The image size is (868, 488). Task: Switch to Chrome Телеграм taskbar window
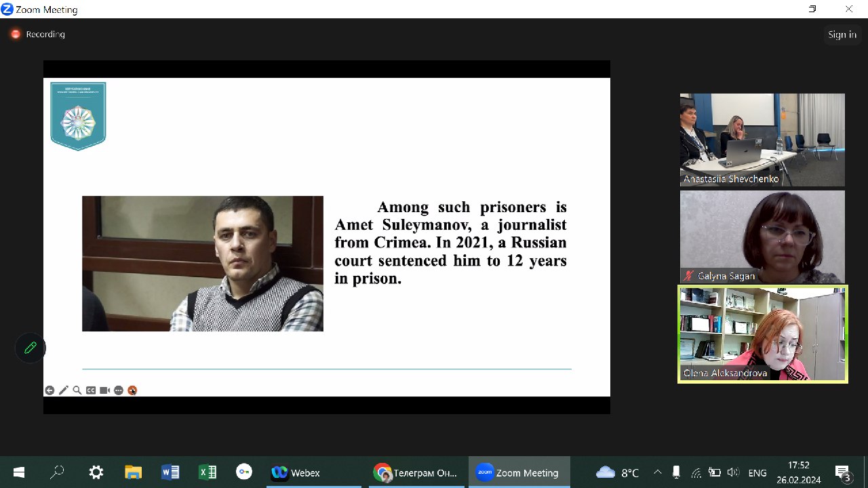pos(416,472)
